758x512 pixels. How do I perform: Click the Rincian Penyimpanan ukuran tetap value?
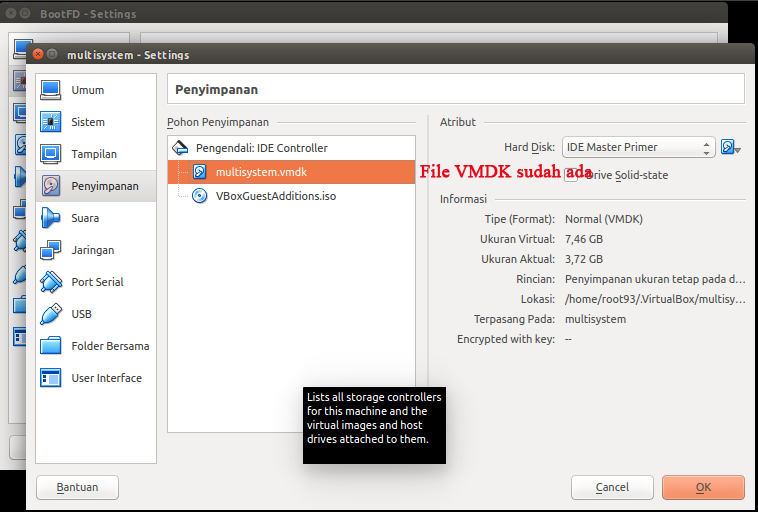point(655,279)
